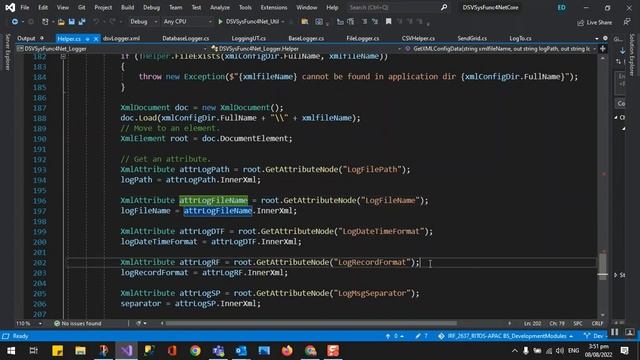The image size is (640, 360).
Task: Click the feedback icon beside Live Share
Action: pyautogui.click(x=627, y=22)
